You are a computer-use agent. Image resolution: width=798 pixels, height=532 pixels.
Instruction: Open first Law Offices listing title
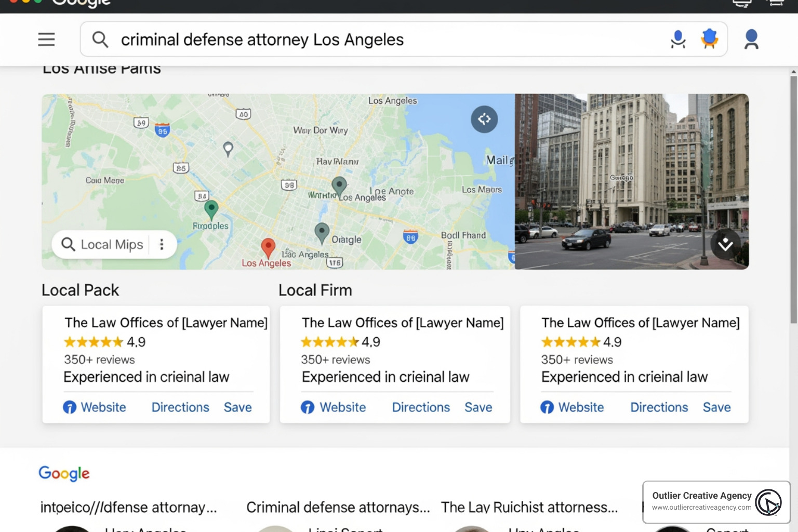pyautogui.click(x=166, y=323)
